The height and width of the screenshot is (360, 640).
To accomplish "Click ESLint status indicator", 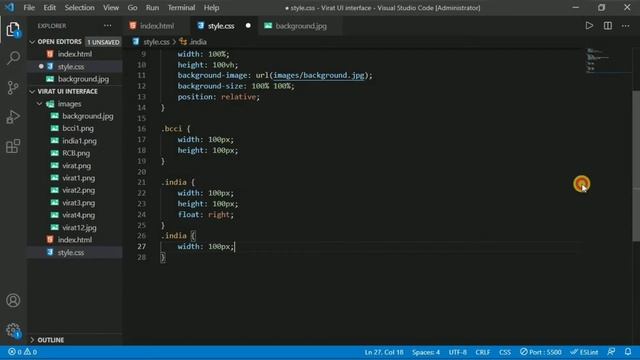I will 584,352.
